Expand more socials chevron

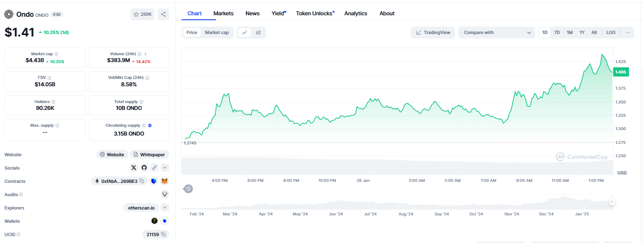coord(165,168)
